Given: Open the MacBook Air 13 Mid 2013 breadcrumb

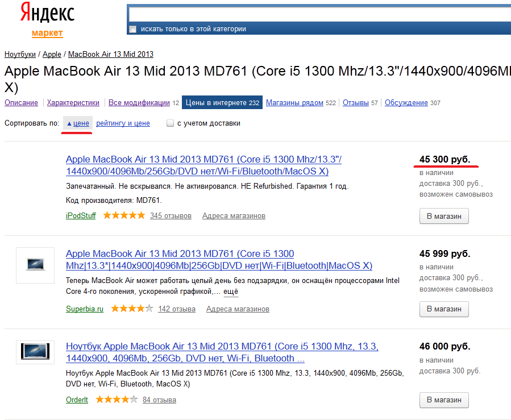Looking at the screenshot, I should (x=110, y=54).
